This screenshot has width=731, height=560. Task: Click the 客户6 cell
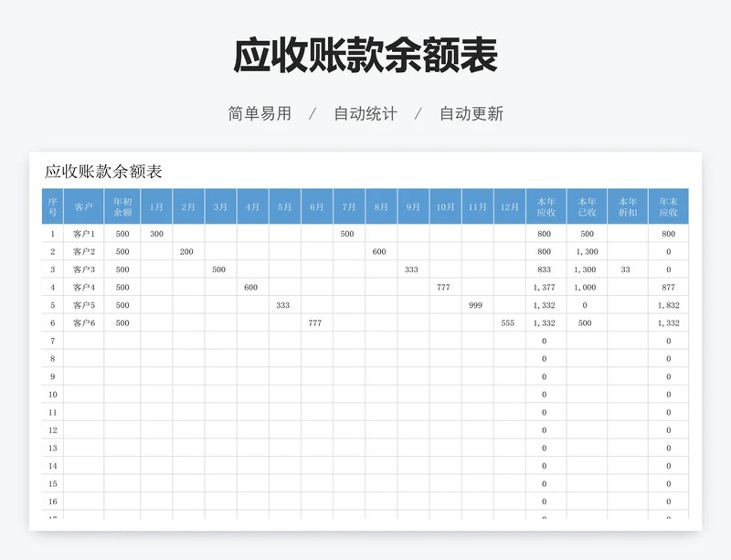click(84, 323)
